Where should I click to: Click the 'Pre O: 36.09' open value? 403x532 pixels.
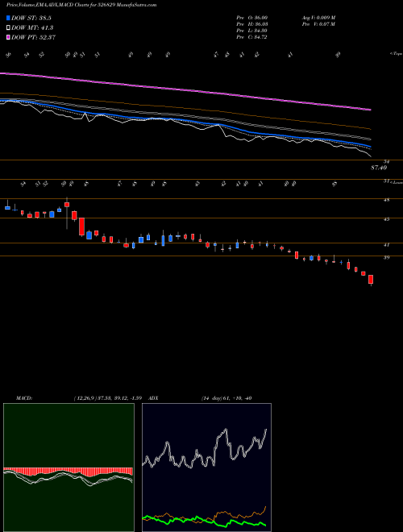coord(252,18)
